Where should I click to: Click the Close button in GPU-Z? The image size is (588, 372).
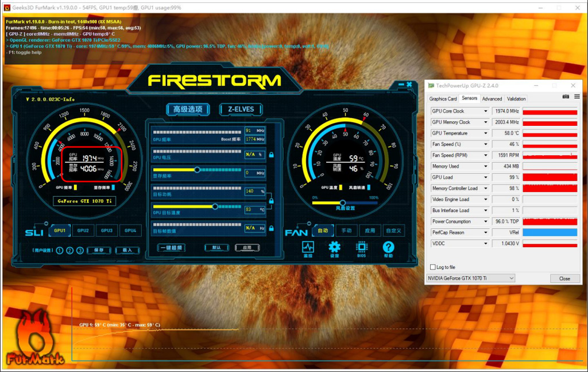[x=564, y=278]
